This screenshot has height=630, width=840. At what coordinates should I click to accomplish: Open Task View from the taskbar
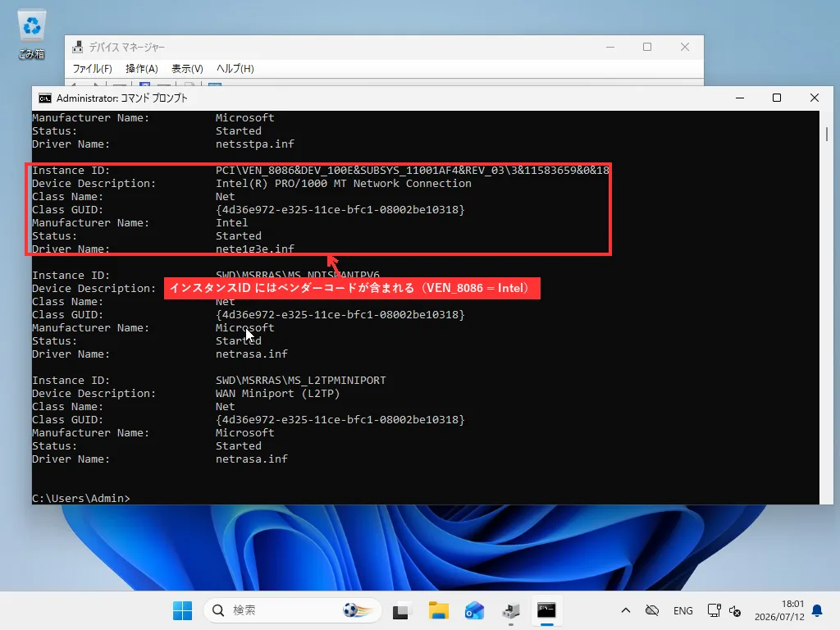click(400, 610)
